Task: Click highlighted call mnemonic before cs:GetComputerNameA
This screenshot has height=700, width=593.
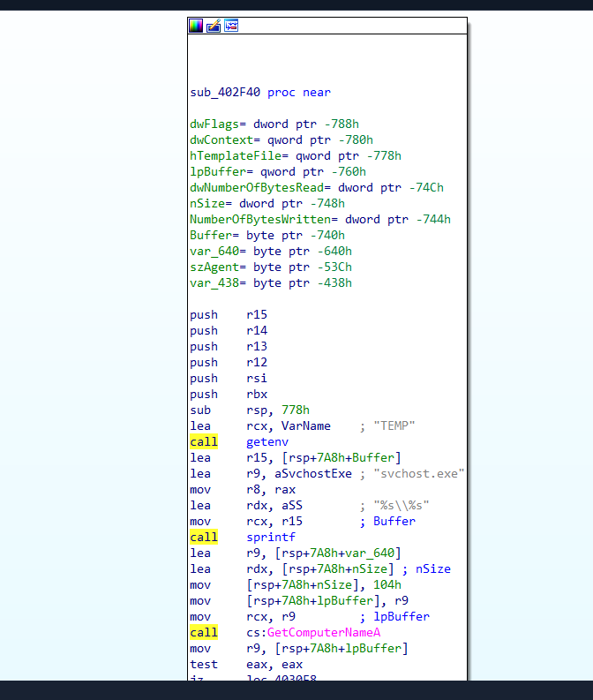Action: coord(204,633)
